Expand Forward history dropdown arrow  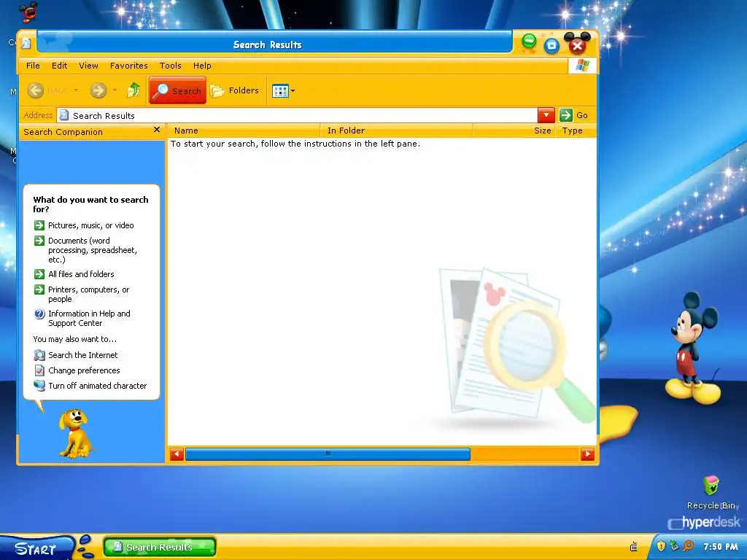click(115, 90)
